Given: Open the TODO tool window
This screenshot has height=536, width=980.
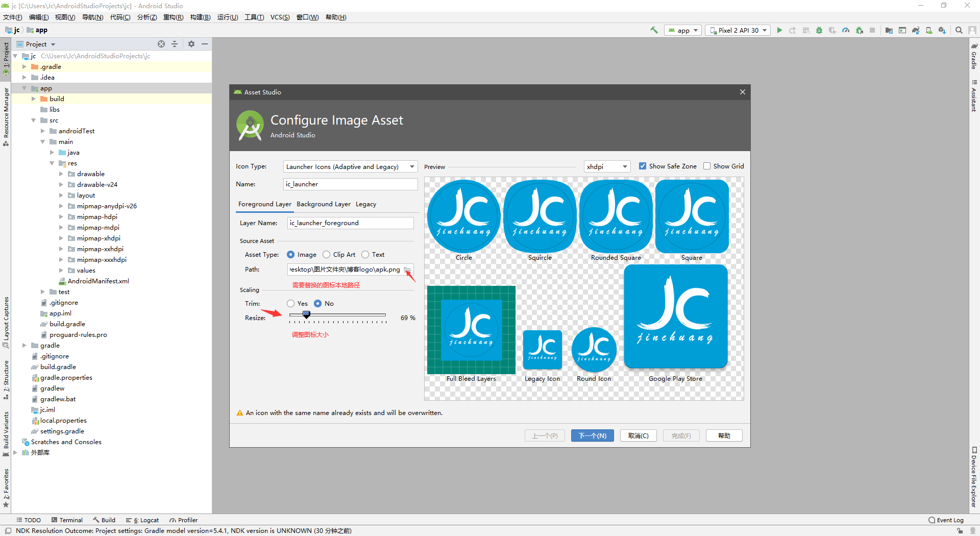Looking at the screenshot, I should pyautogui.click(x=29, y=520).
